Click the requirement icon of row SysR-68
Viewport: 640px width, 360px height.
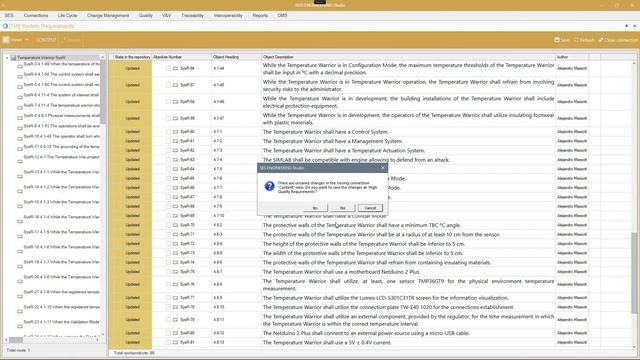(x=176, y=207)
